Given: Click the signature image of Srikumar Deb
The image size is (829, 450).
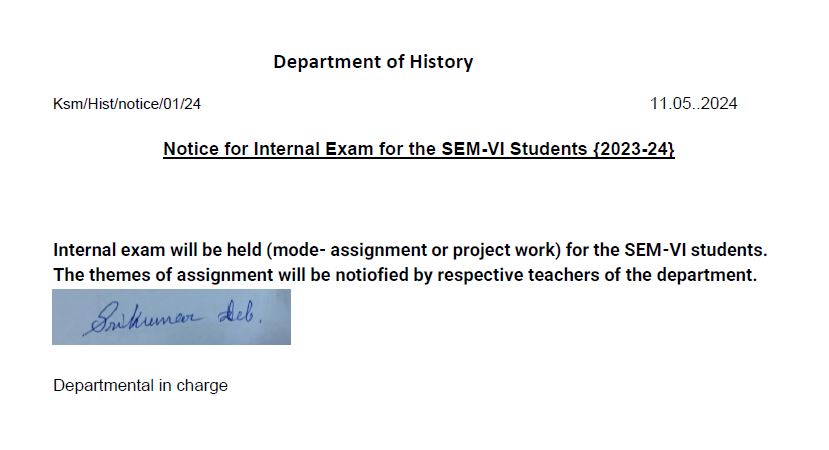Looking at the screenshot, I should click(x=171, y=317).
